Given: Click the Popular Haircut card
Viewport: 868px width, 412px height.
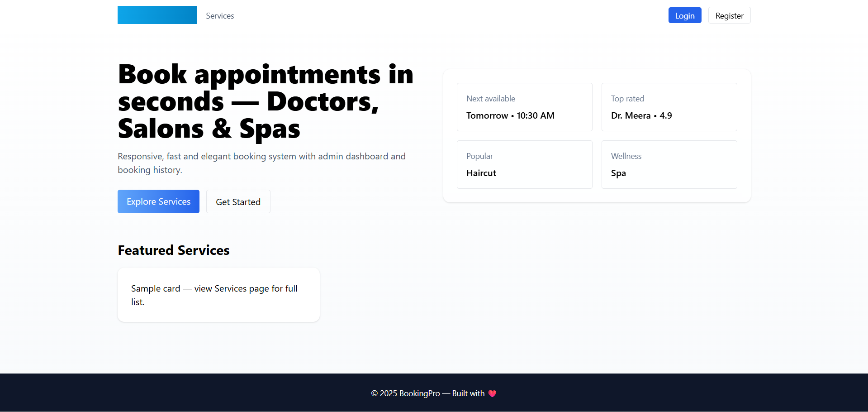Looking at the screenshot, I should pyautogui.click(x=524, y=164).
